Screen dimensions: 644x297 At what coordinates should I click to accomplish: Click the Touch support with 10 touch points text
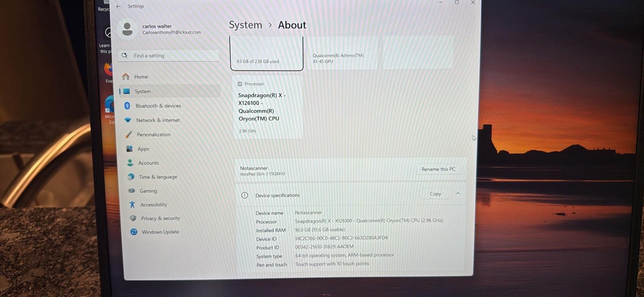(332, 264)
